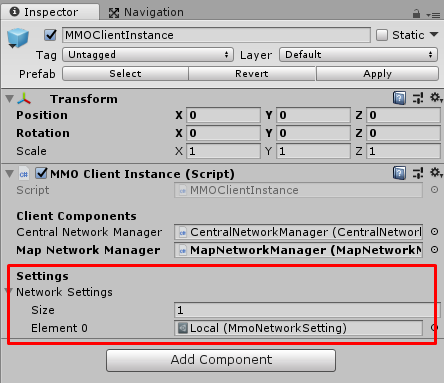444x383 pixels.
Task: Click the Element 0 label
Action: point(59,328)
